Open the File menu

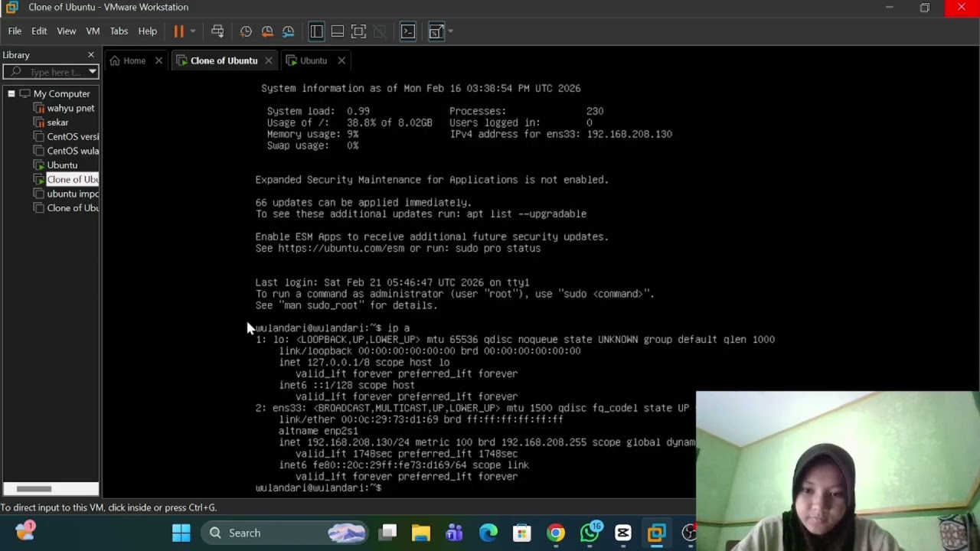coord(15,31)
